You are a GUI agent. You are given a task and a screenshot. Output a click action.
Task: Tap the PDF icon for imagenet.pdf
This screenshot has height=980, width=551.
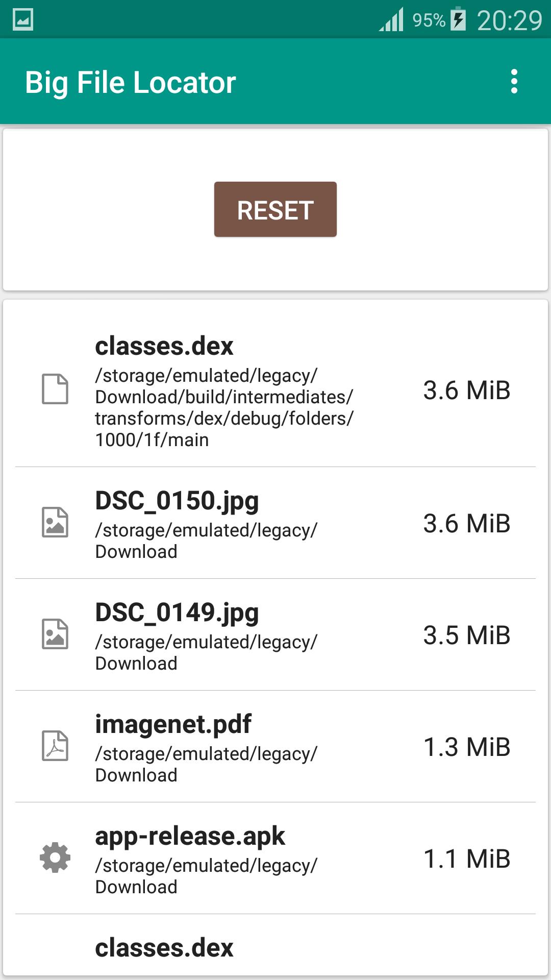tap(55, 746)
